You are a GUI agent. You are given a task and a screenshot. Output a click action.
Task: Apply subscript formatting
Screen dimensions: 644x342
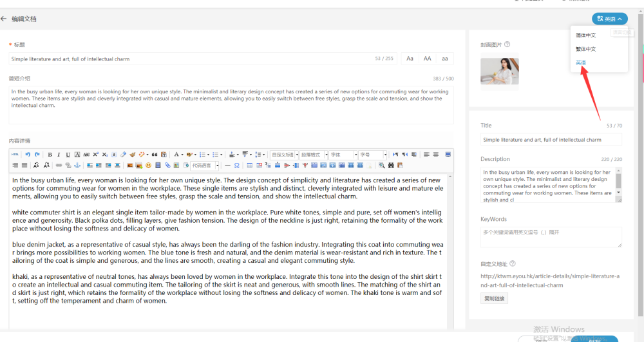click(x=105, y=155)
